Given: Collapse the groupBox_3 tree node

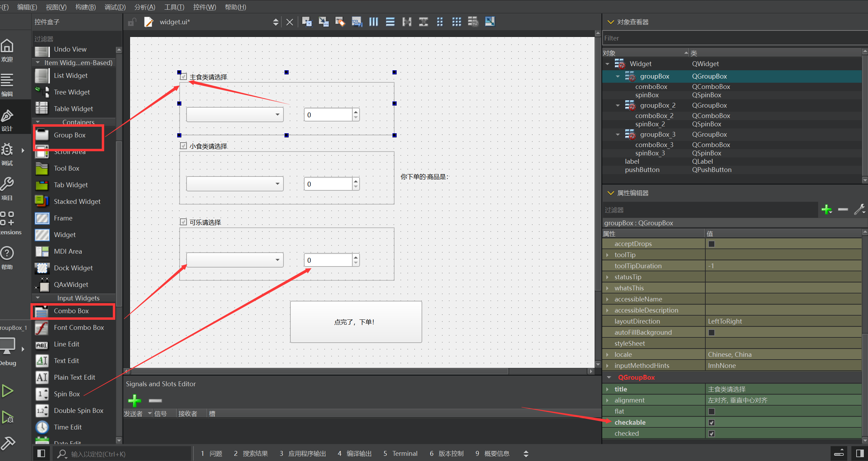Looking at the screenshot, I should (x=618, y=135).
